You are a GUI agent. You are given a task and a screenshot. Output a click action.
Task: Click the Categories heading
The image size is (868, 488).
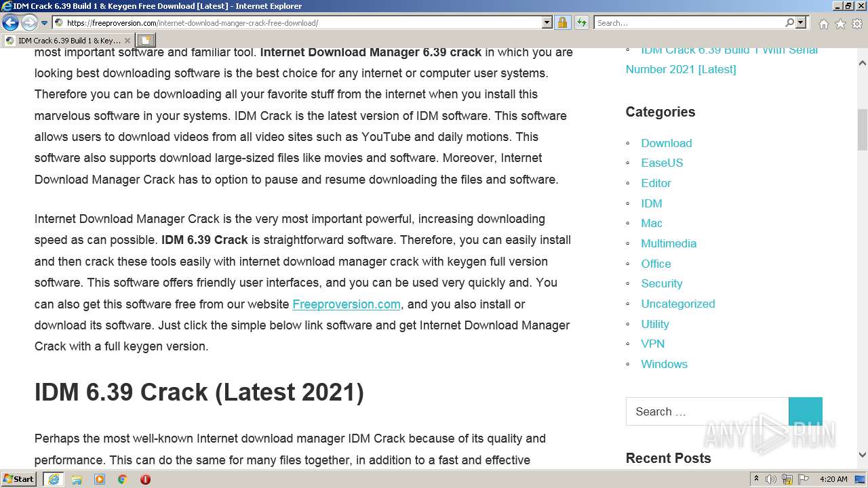[660, 112]
